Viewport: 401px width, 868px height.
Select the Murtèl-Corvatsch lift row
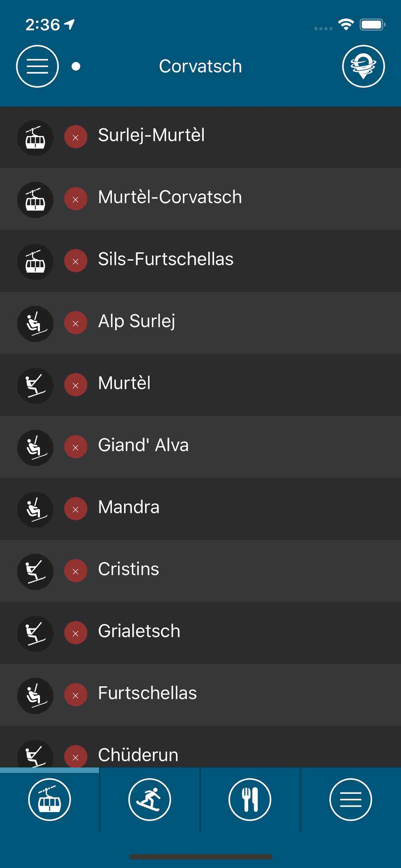click(200, 199)
